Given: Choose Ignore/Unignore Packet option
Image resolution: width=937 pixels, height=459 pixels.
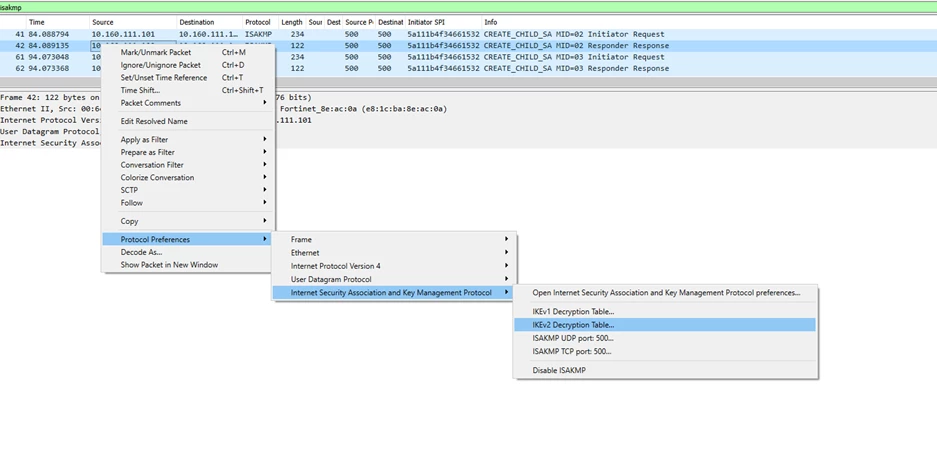Looking at the screenshot, I should coord(188,65).
